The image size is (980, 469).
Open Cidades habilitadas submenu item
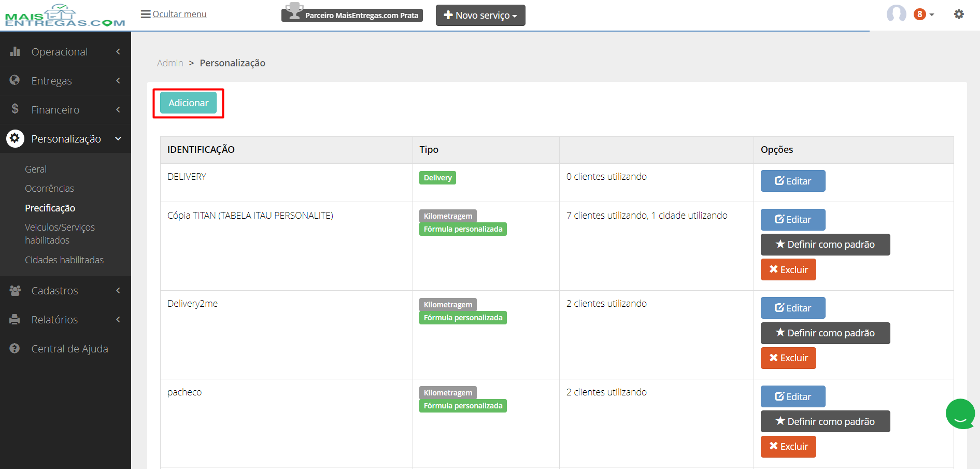64,260
